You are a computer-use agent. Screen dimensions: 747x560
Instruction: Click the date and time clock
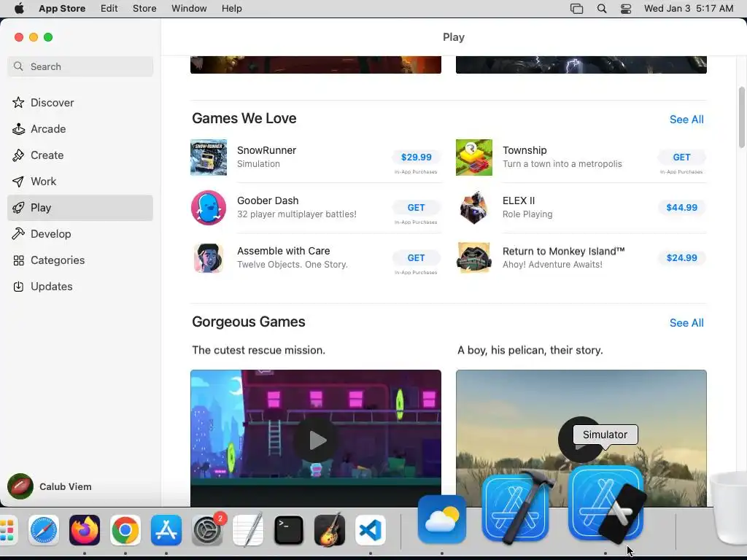point(689,9)
